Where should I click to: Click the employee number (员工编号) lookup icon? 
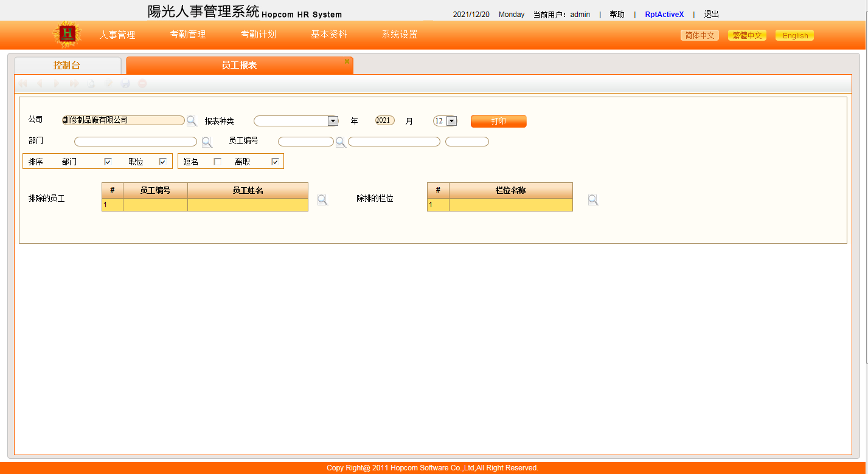pyautogui.click(x=341, y=142)
